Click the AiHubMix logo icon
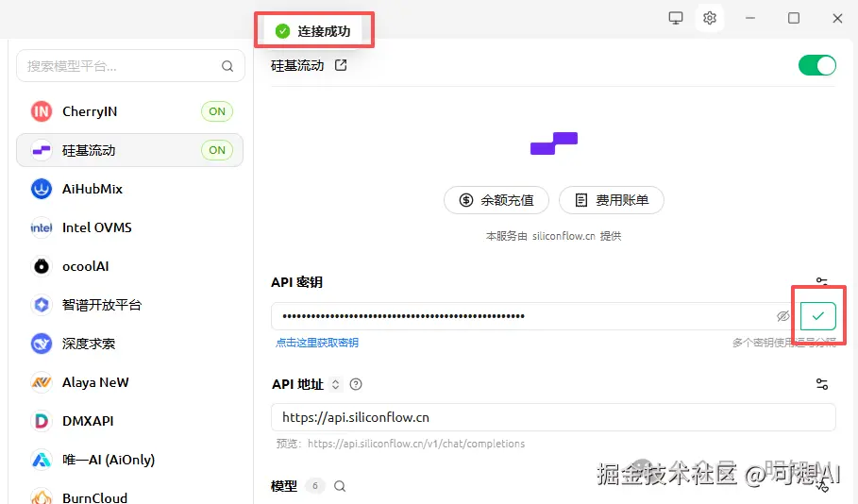Image resolution: width=858 pixels, height=504 pixels. click(41, 189)
